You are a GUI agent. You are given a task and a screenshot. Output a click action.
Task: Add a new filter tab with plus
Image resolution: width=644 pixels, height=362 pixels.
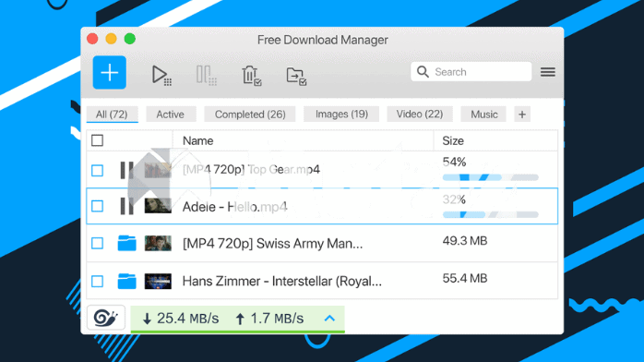(x=522, y=115)
